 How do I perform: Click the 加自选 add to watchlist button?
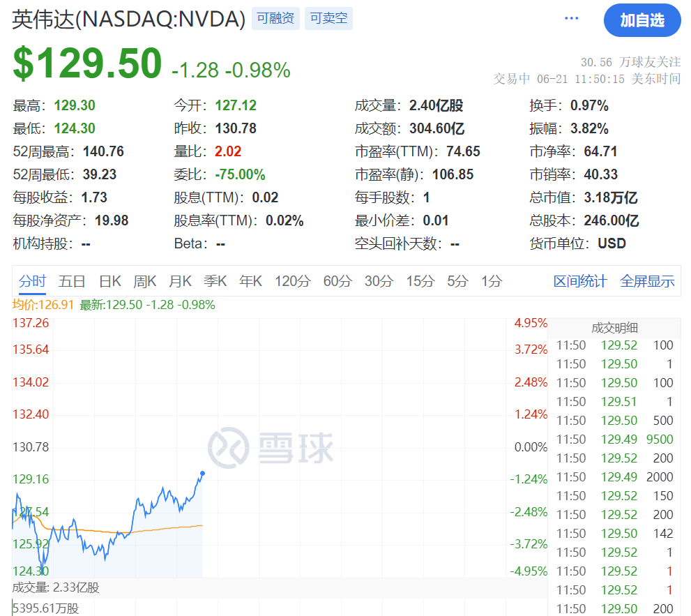point(642,20)
